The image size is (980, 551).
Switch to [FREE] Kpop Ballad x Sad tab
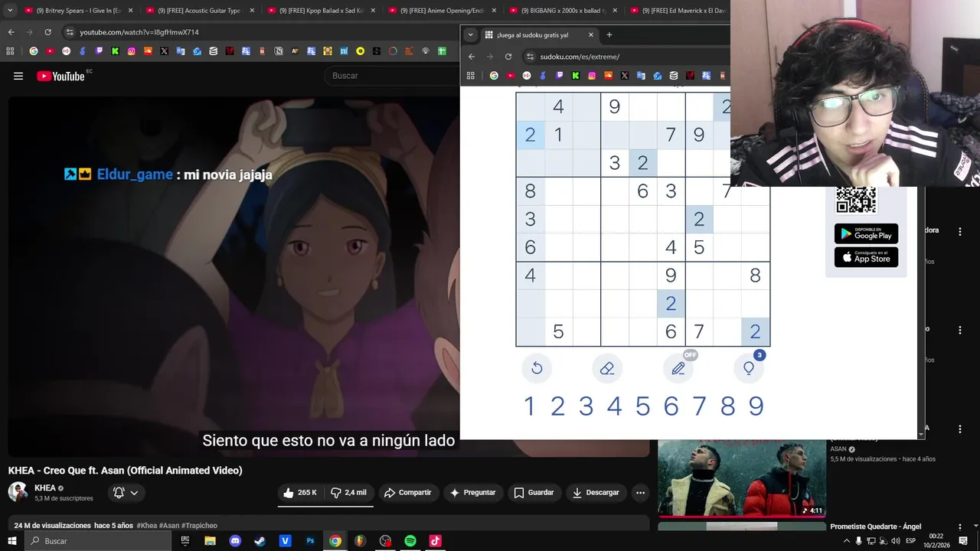(x=321, y=11)
